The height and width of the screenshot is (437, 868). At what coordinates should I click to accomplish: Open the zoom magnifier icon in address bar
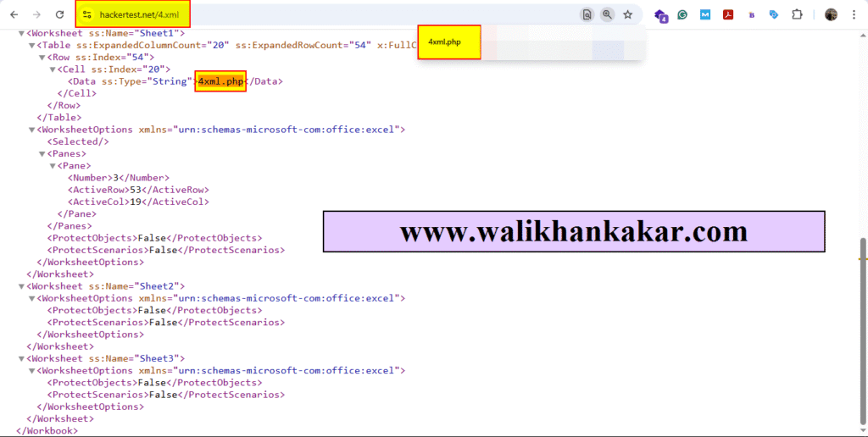coord(607,15)
